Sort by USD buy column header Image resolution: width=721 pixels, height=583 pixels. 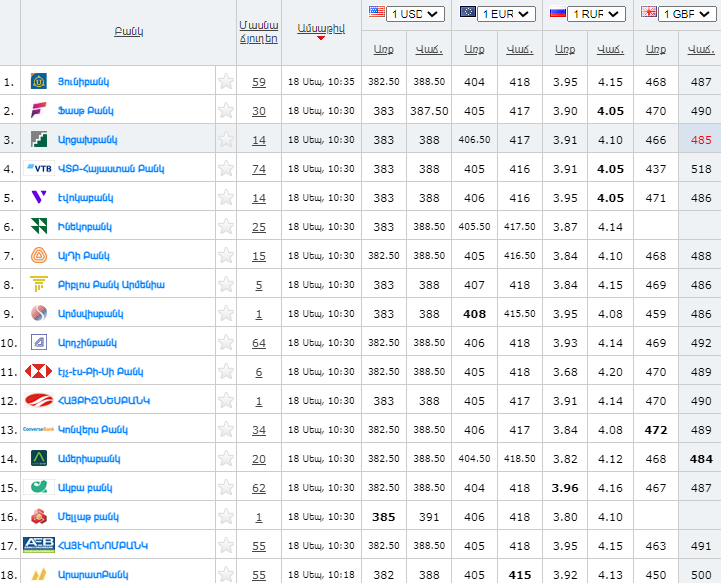[383, 49]
